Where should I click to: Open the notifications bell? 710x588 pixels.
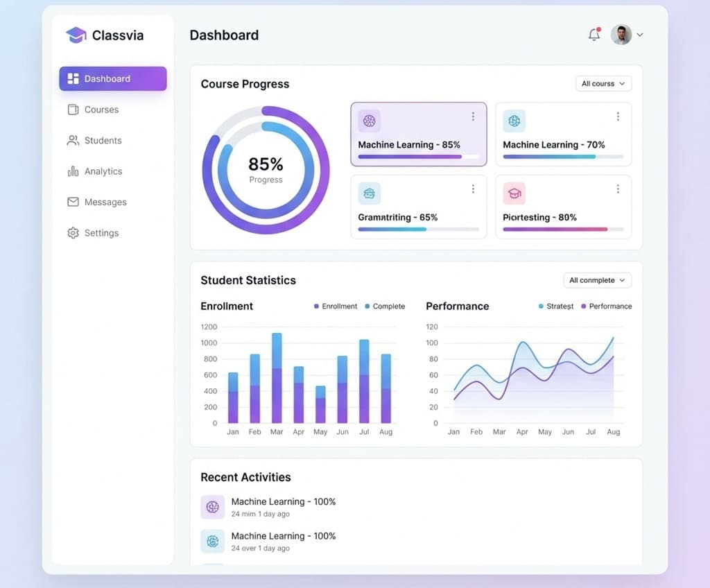click(x=594, y=35)
